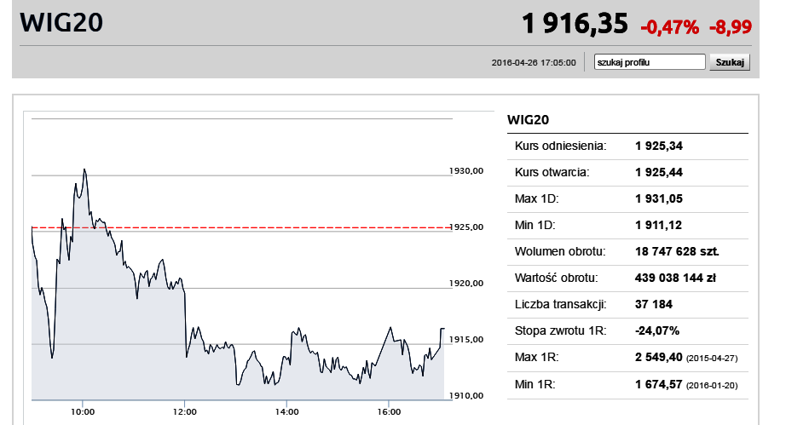This screenshot has width=786, height=425.
Task: Click the percent change -0,47%
Action: tap(670, 27)
